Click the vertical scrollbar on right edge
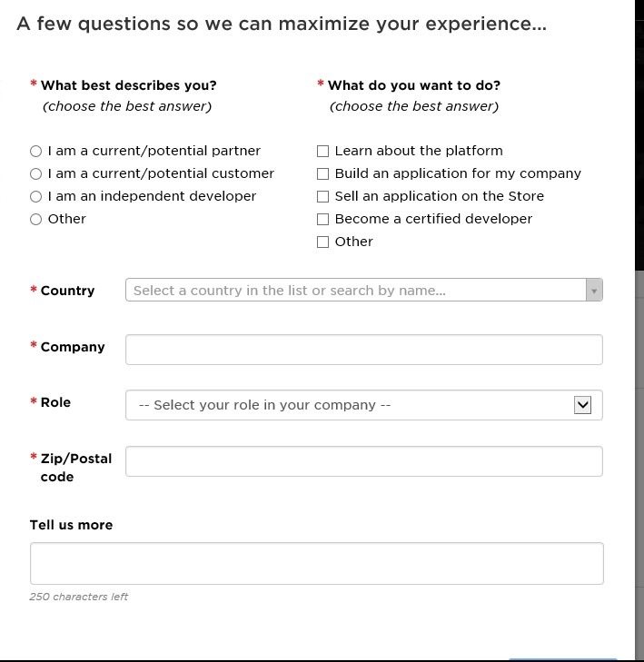The height and width of the screenshot is (662, 644). pyautogui.click(x=639, y=464)
